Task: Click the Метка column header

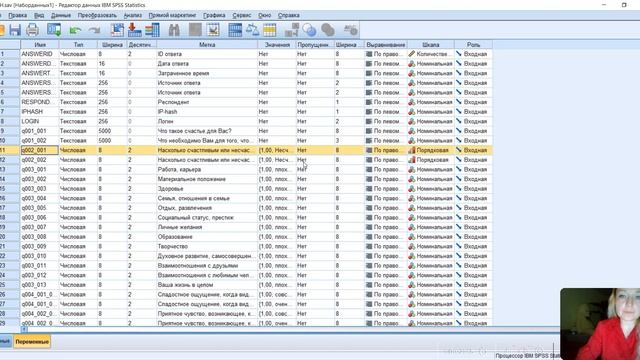Action: coord(207,44)
